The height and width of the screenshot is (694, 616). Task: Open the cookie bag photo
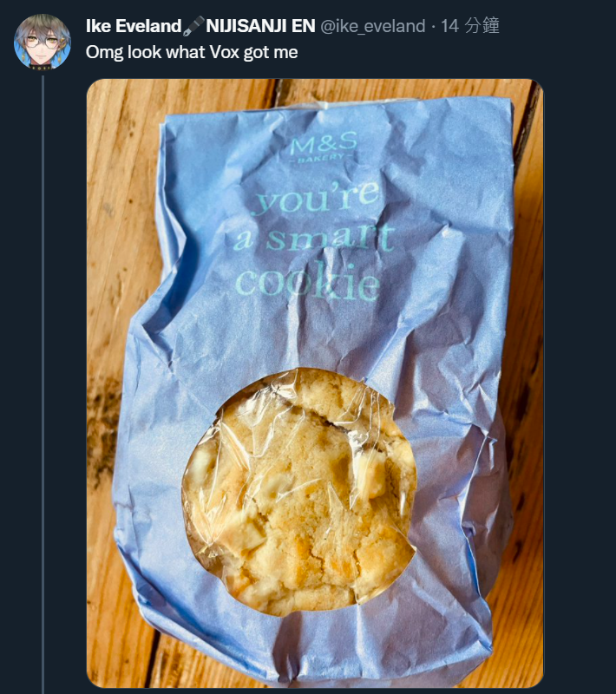[x=315, y=383]
